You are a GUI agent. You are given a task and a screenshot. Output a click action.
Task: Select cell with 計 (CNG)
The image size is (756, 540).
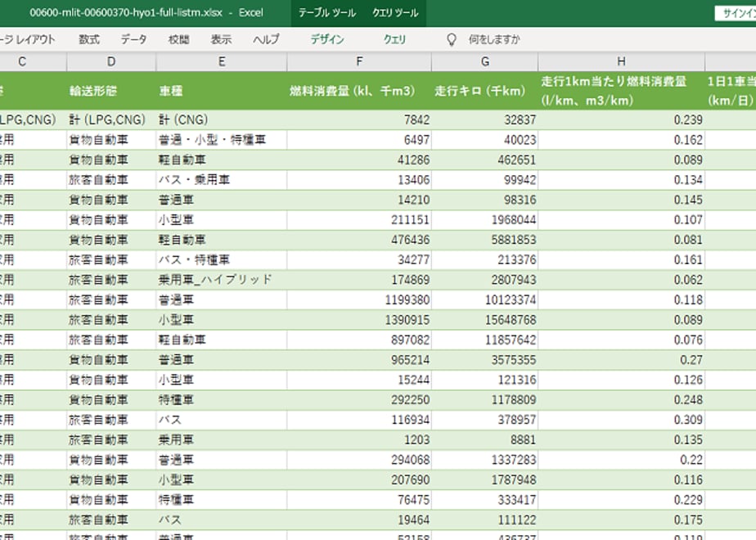point(221,119)
